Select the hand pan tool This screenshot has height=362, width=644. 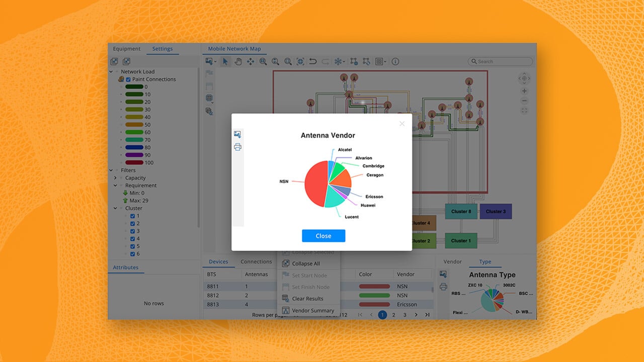click(x=238, y=61)
